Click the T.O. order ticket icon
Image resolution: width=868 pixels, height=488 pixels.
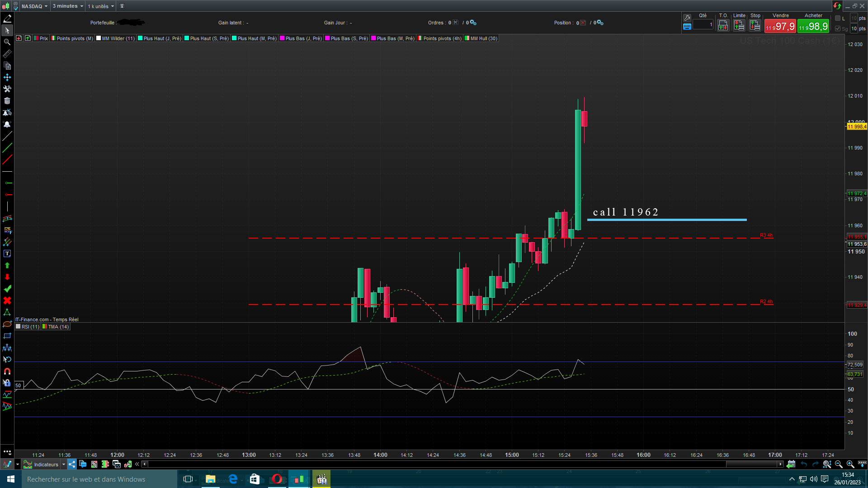coord(723,26)
